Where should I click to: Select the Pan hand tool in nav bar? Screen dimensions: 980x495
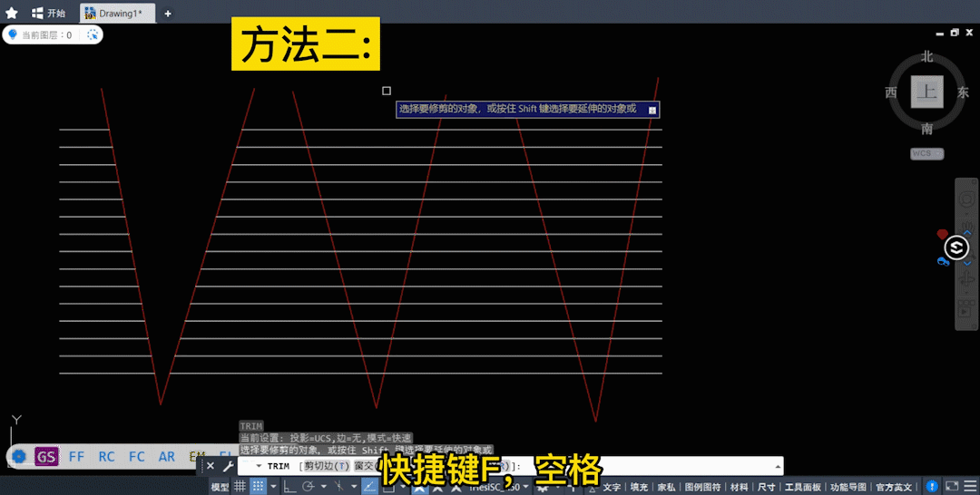pyautogui.click(x=967, y=226)
